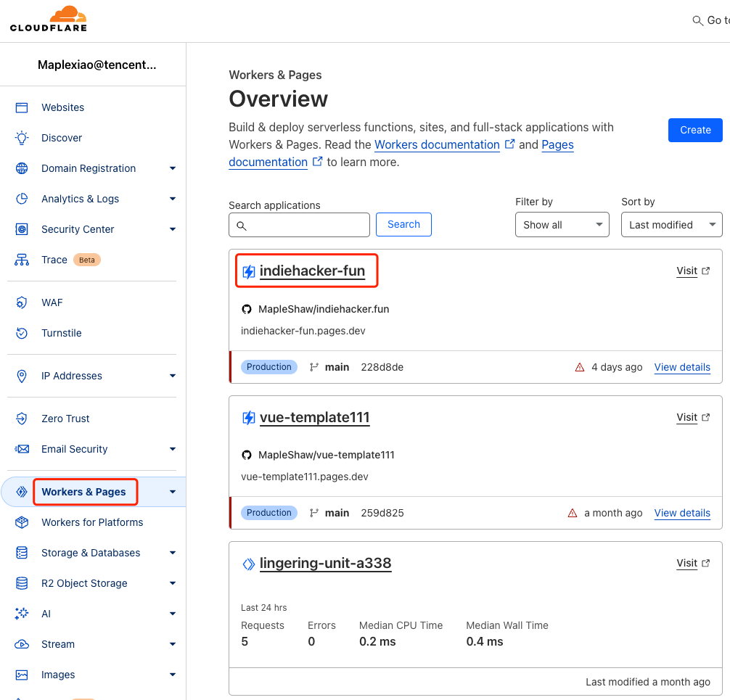
Task: Open the Last modified sort dropdown
Action: click(x=671, y=224)
